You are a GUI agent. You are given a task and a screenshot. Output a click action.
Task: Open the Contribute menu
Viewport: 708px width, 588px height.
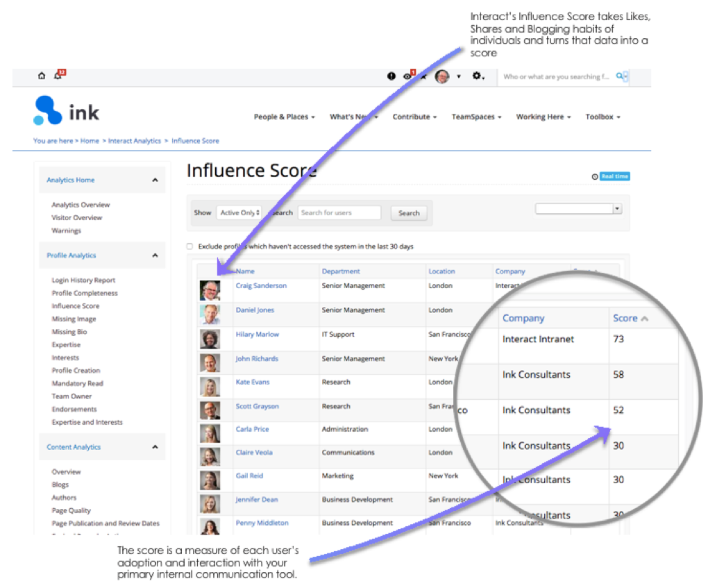pos(414,117)
